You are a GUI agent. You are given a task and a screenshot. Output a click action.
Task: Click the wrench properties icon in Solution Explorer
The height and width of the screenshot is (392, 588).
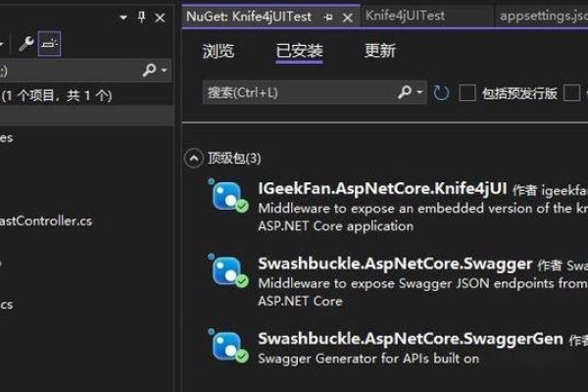point(24,43)
